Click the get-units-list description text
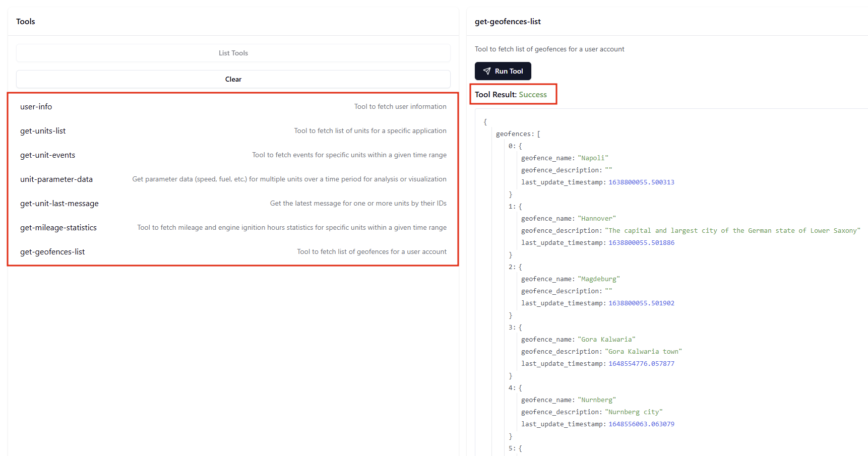The width and height of the screenshot is (868, 456). pyautogui.click(x=370, y=131)
